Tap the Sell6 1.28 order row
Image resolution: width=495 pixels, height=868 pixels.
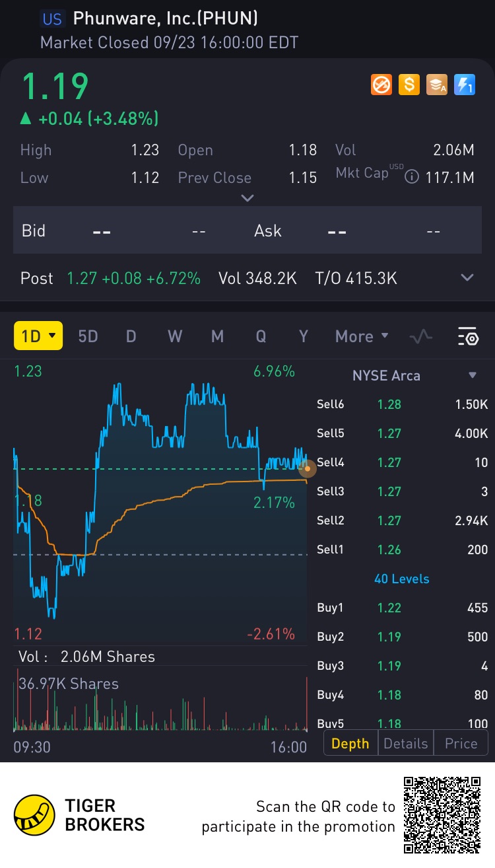pyautogui.click(x=403, y=404)
